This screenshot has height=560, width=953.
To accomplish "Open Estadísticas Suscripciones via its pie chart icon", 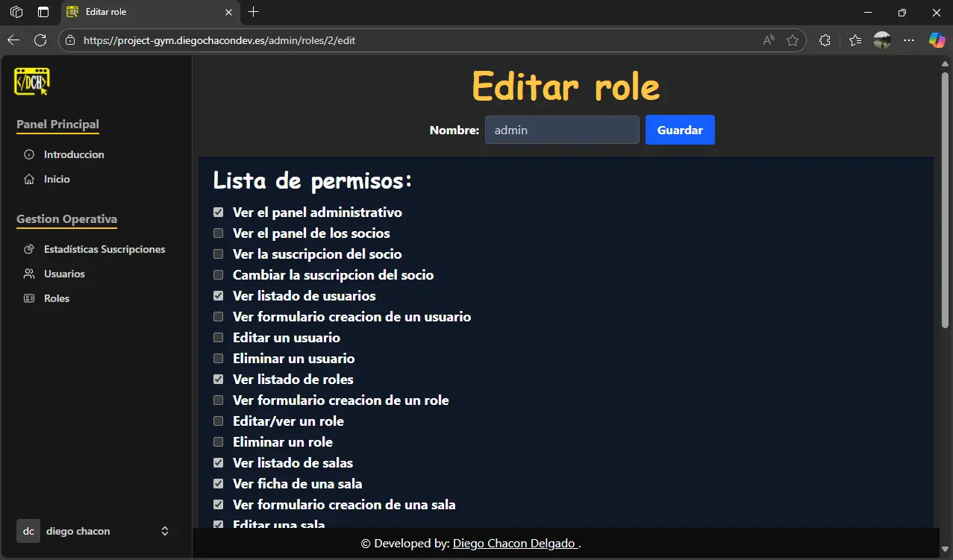I will point(28,249).
